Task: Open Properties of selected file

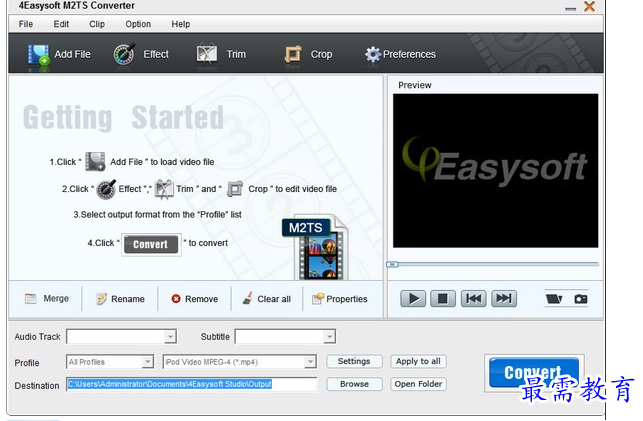Action: point(340,299)
